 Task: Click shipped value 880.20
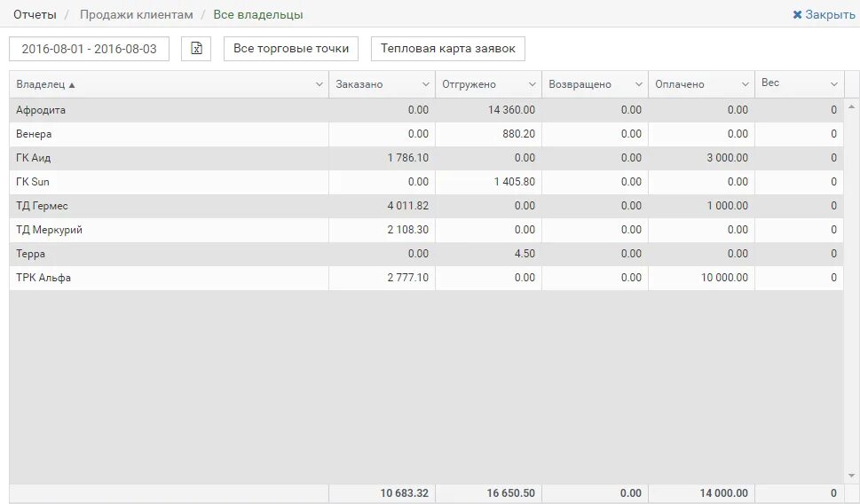pos(518,134)
